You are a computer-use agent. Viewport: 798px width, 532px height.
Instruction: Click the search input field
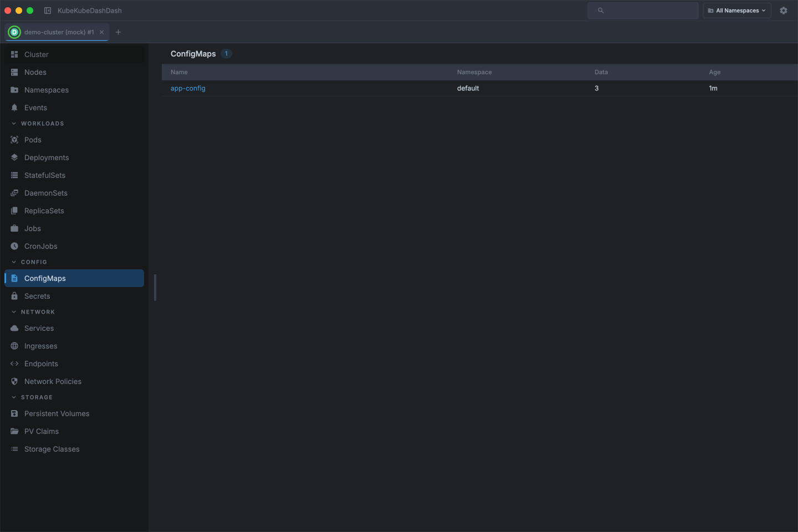click(643, 11)
